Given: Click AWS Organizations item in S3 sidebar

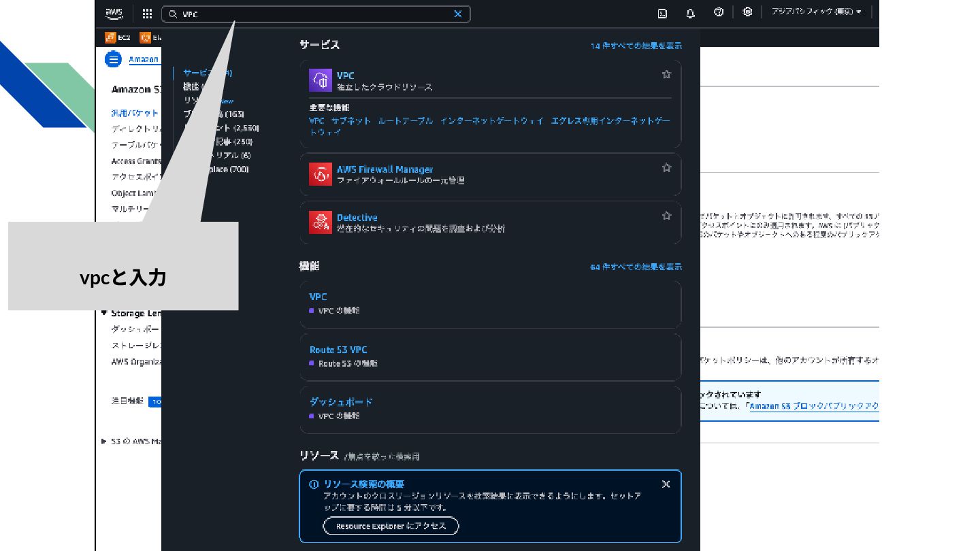Looking at the screenshot, I should [136, 362].
